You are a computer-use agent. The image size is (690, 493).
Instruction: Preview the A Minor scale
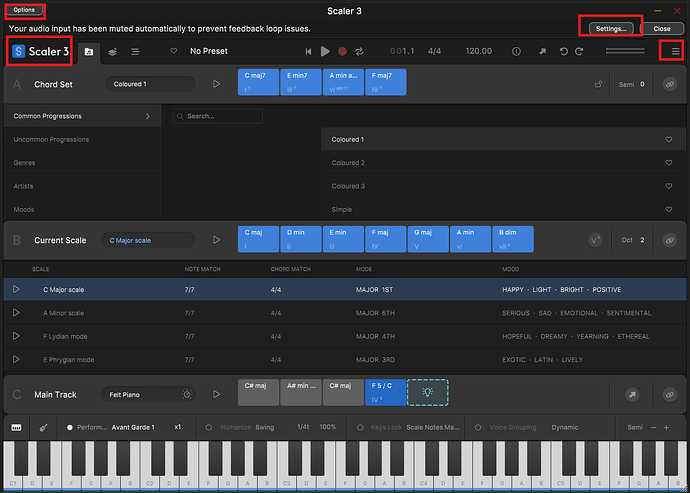point(16,313)
